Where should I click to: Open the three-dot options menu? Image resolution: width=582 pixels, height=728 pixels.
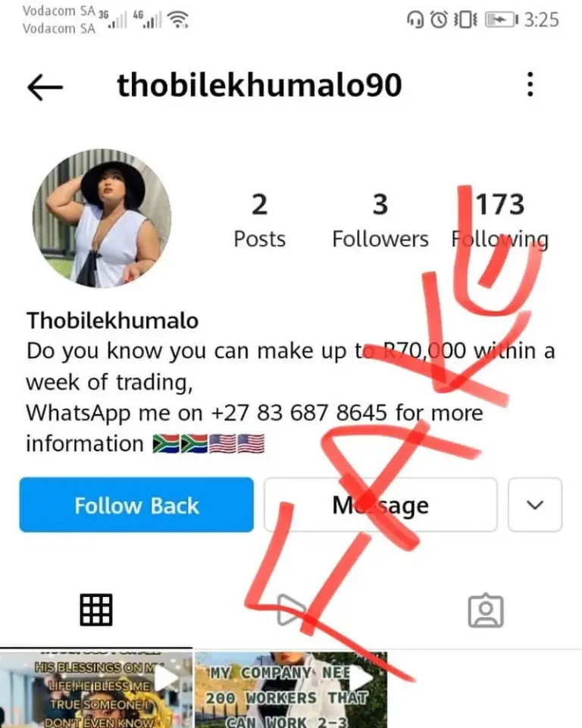pyautogui.click(x=530, y=84)
